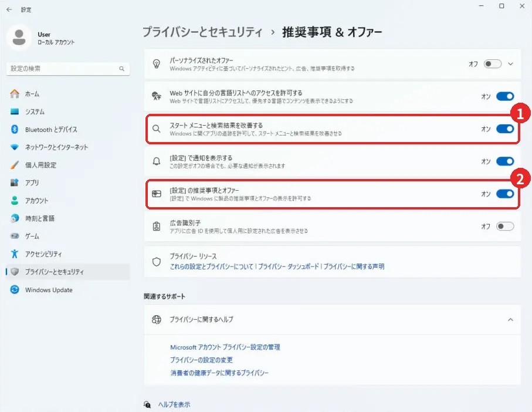Expand the パーソナライズされたオファー chevron
532x412 pixels.
click(510, 64)
